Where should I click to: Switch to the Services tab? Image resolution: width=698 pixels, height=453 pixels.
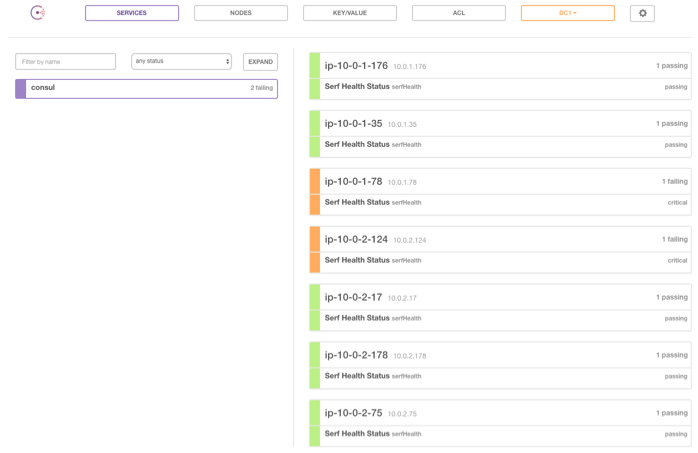132,13
